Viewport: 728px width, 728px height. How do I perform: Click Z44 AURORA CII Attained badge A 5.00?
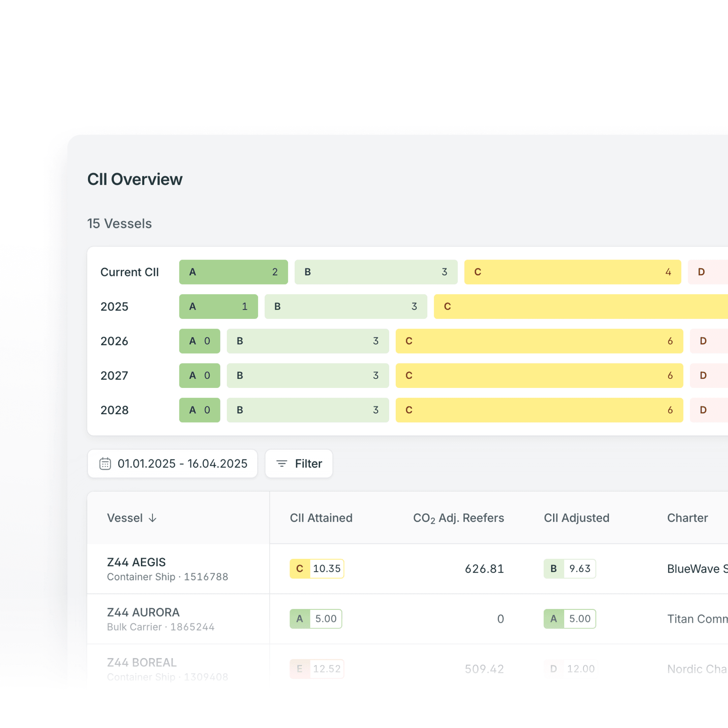pos(316,619)
